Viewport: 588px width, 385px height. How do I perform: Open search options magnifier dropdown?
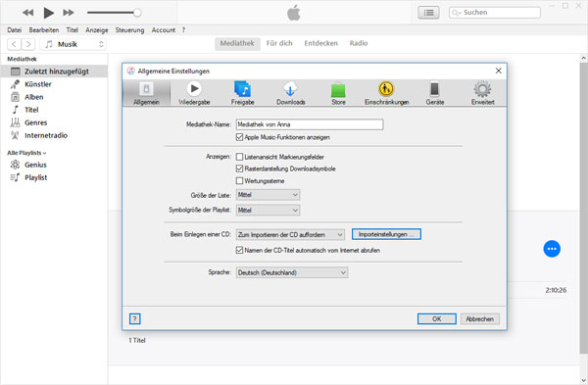click(457, 13)
